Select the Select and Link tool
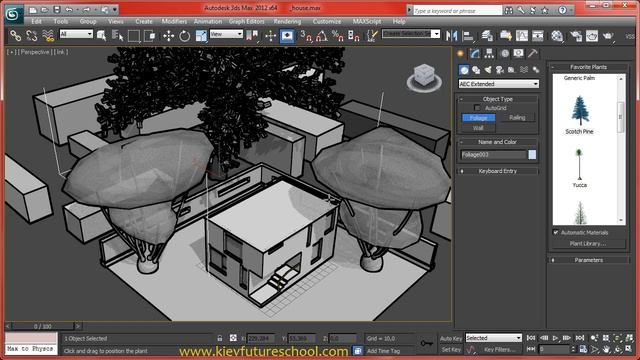640x360 pixels. pos(16,36)
